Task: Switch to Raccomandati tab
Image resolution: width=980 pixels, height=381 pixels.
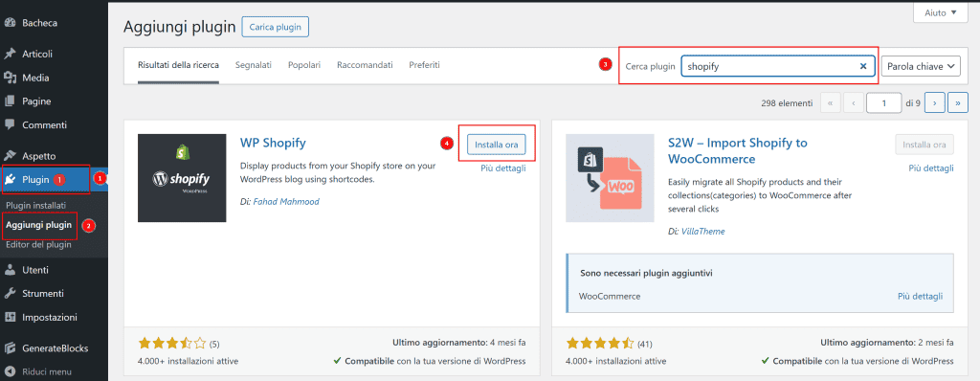Action: tap(365, 65)
